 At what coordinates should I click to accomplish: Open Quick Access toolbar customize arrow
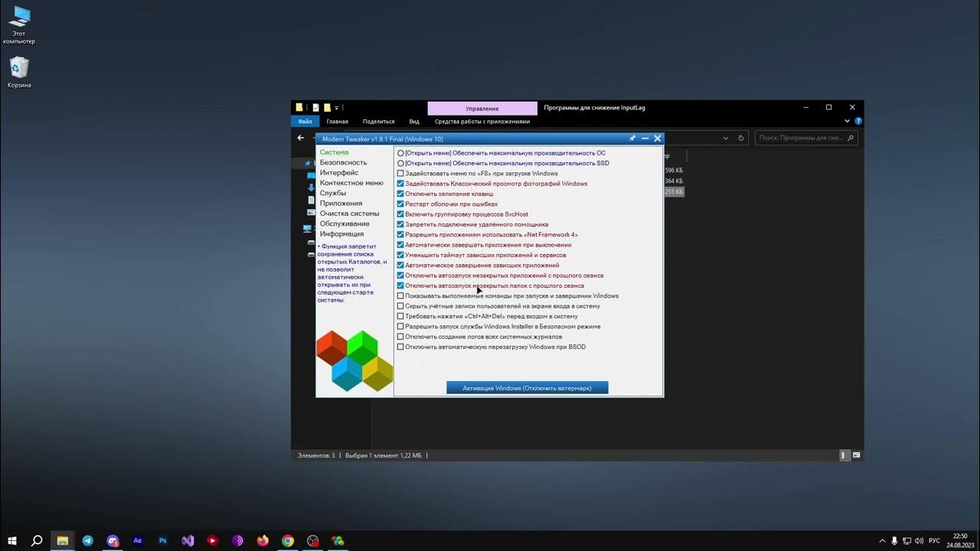(x=337, y=107)
